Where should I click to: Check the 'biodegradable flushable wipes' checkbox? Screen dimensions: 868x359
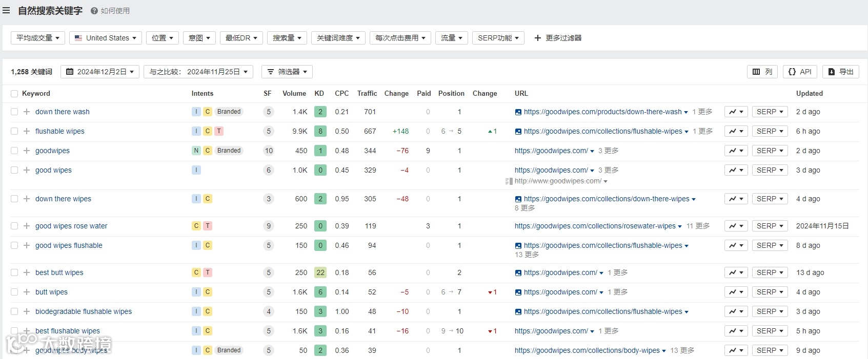click(x=14, y=311)
